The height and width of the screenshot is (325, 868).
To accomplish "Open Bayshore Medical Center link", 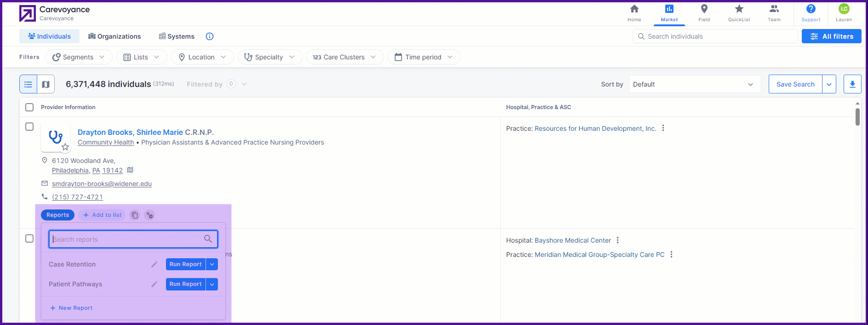I will [x=573, y=240].
